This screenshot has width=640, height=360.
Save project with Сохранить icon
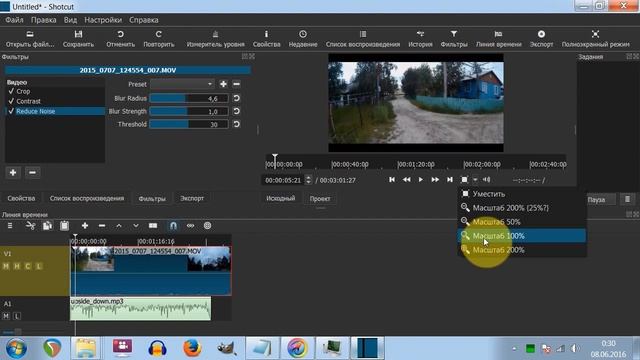click(78, 39)
